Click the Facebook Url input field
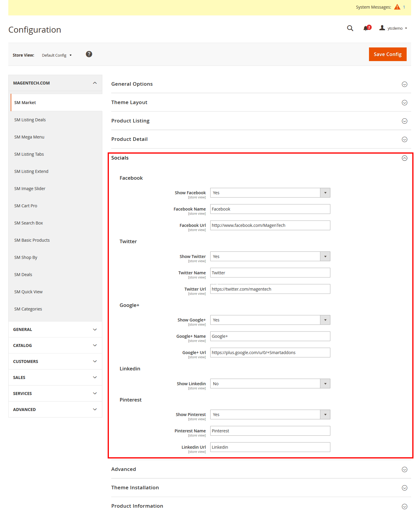 tap(270, 225)
